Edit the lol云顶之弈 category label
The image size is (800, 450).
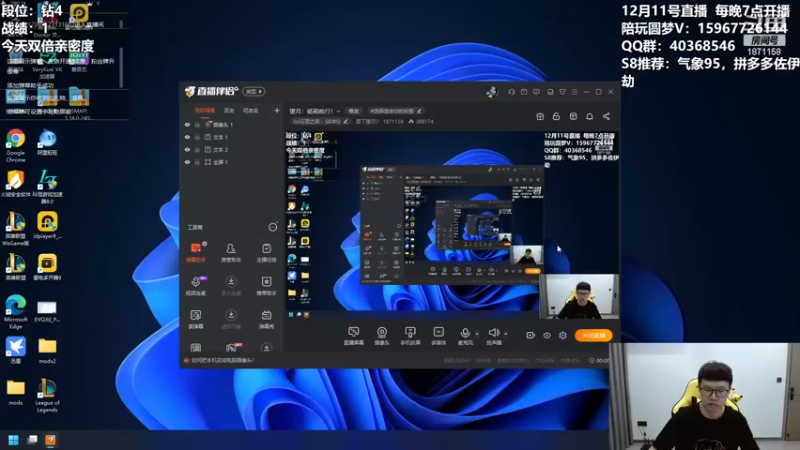point(320,121)
